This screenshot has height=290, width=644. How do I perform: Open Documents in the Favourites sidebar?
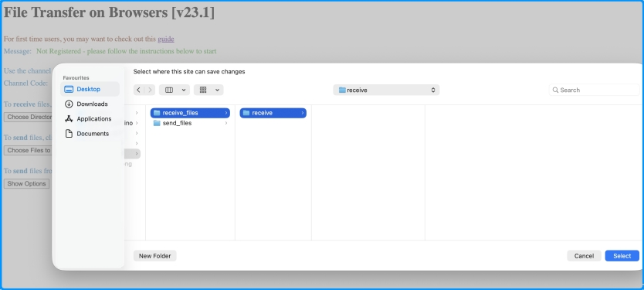click(90, 134)
